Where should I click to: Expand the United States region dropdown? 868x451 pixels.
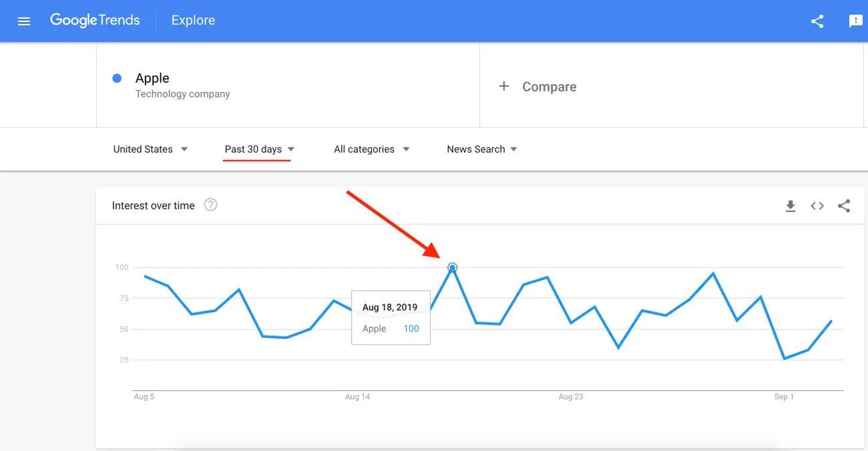150,149
